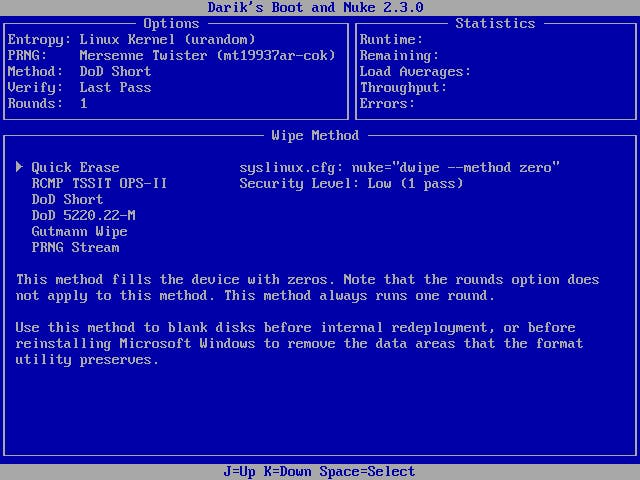Click the "not apply to this method" description line
This screenshot has width=640, height=480.
[x=255, y=296]
